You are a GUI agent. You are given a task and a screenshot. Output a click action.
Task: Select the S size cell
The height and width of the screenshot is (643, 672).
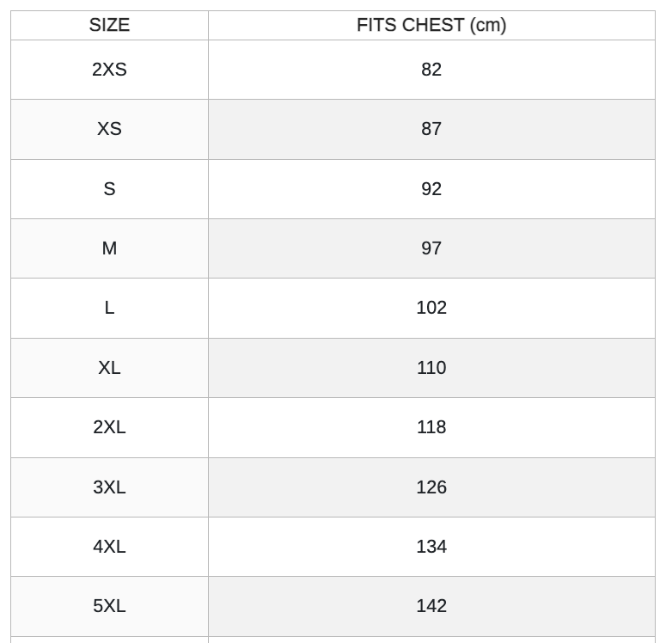[109, 189]
